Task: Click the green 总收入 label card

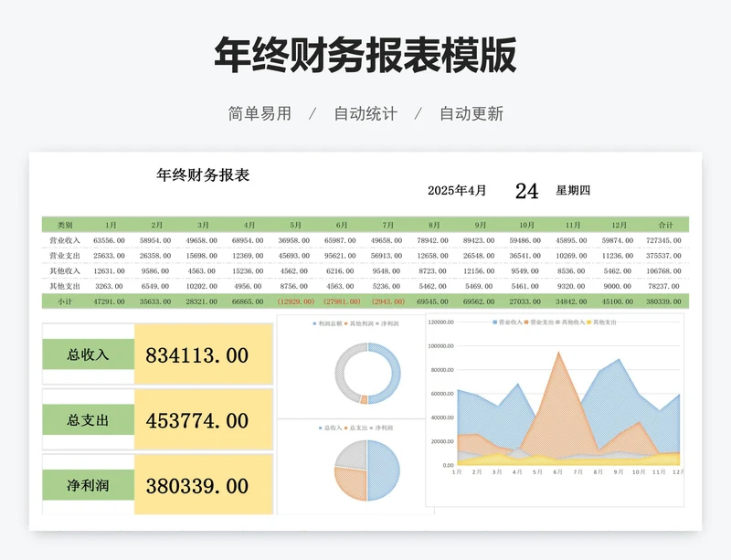Action: pyautogui.click(x=88, y=354)
